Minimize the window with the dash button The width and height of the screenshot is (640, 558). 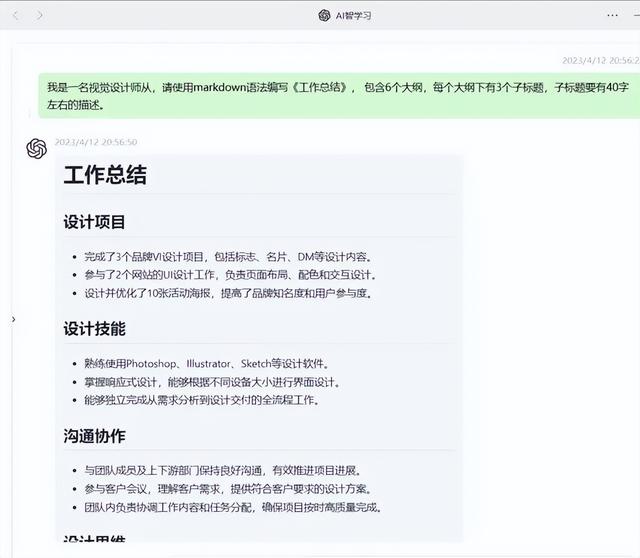(x=635, y=15)
